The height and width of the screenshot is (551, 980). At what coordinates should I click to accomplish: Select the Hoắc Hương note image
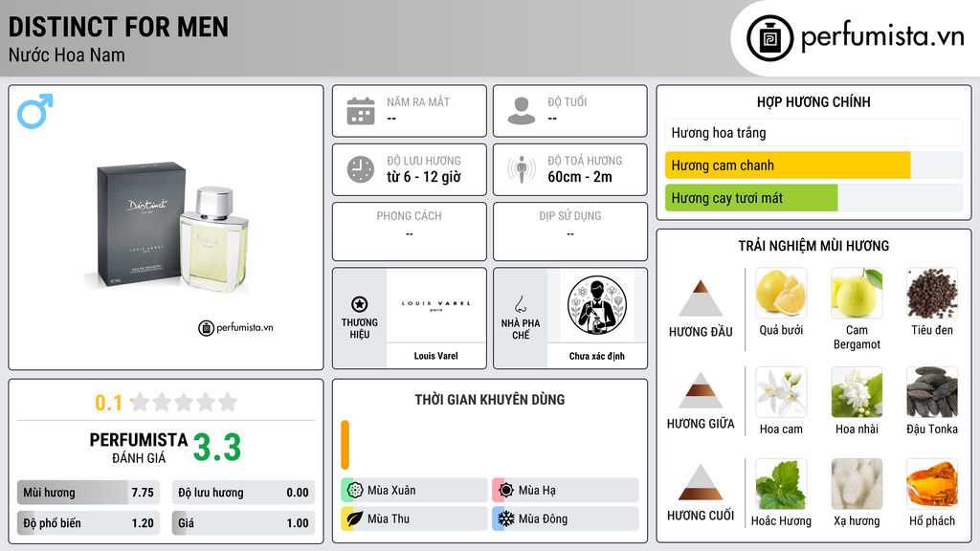point(781,484)
